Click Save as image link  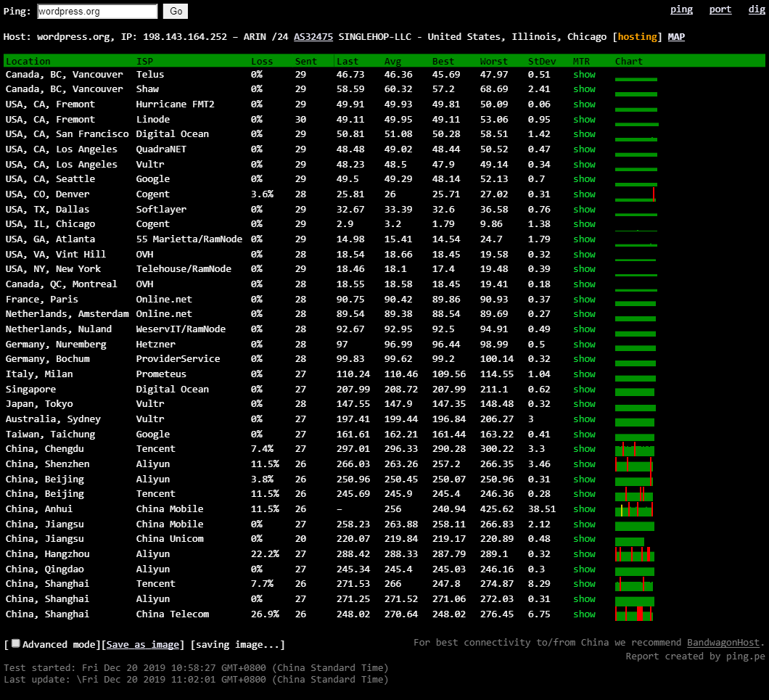coord(144,645)
